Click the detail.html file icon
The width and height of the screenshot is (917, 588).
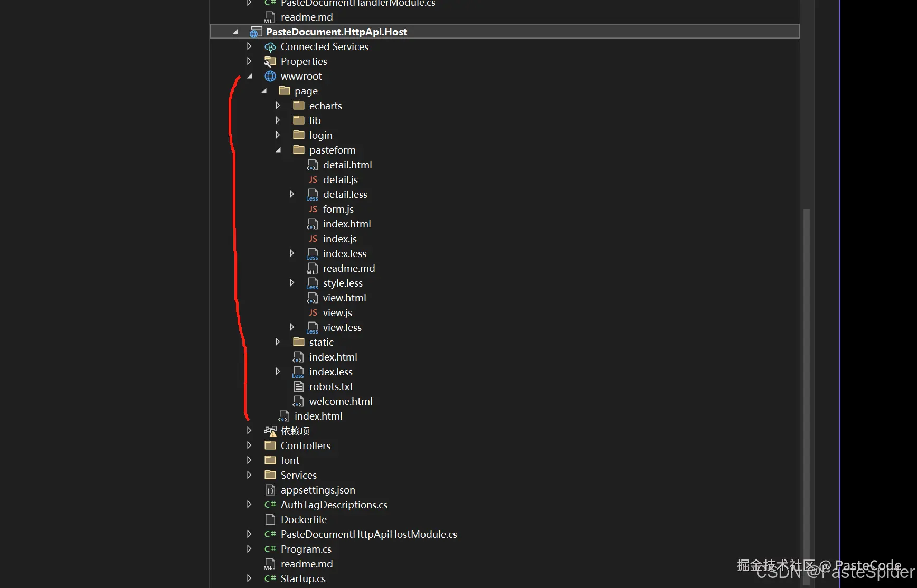(x=313, y=165)
